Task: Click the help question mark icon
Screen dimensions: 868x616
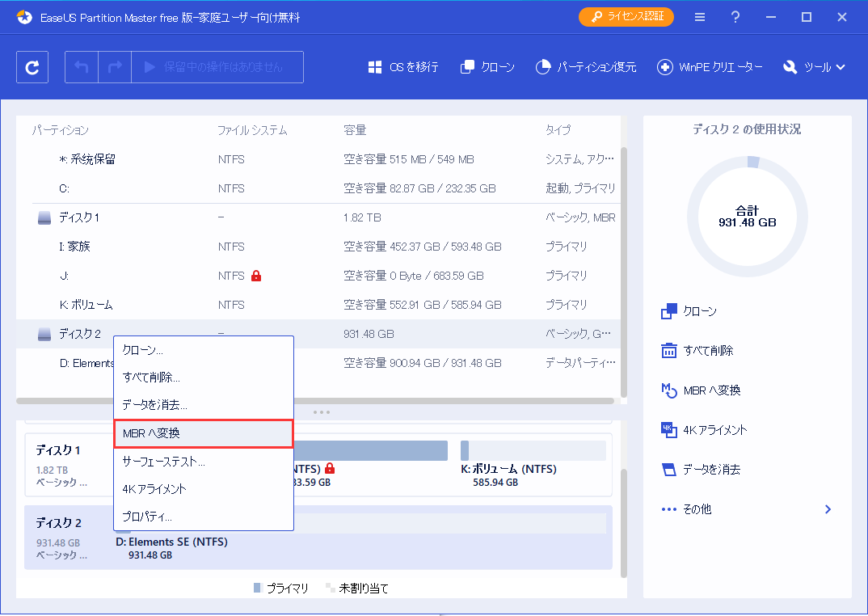Action: (x=735, y=17)
